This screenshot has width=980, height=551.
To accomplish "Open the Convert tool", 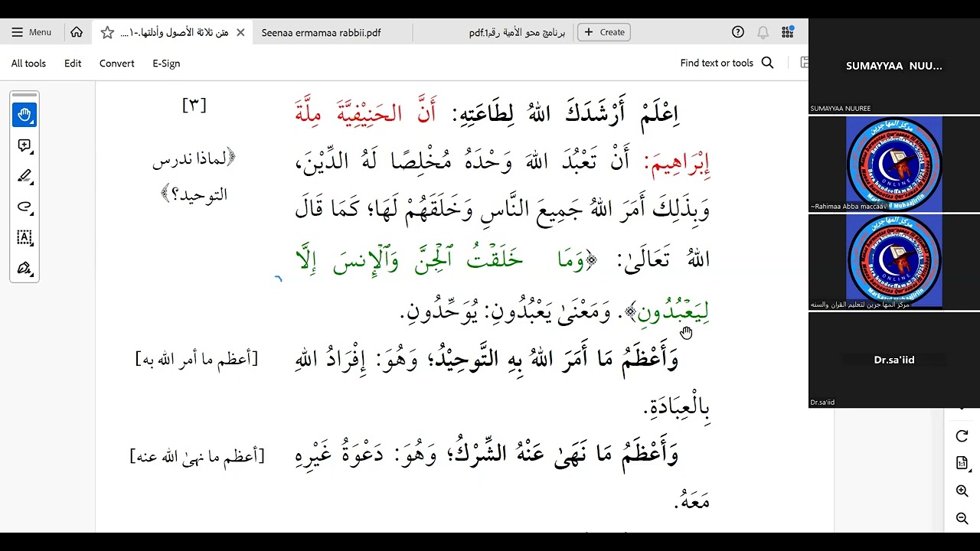I will pos(116,64).
